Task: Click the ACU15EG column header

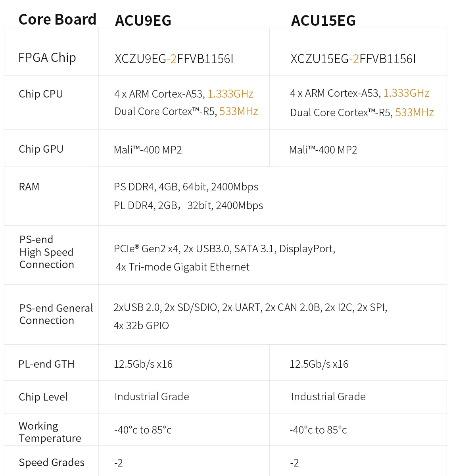Action: [323, 21]
